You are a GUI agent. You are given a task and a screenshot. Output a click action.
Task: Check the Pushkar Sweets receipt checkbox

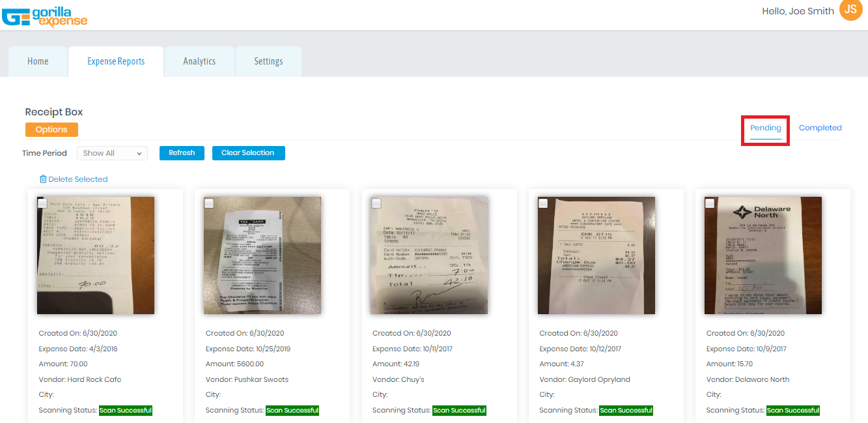click(x=208, y=203)
